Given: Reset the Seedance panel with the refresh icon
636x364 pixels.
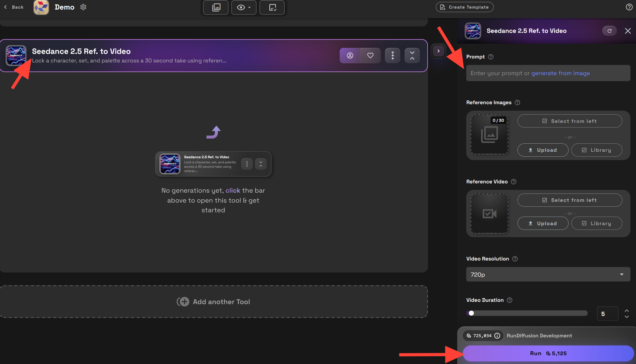Looking at the screenshot, I should (x=609, y=31).
